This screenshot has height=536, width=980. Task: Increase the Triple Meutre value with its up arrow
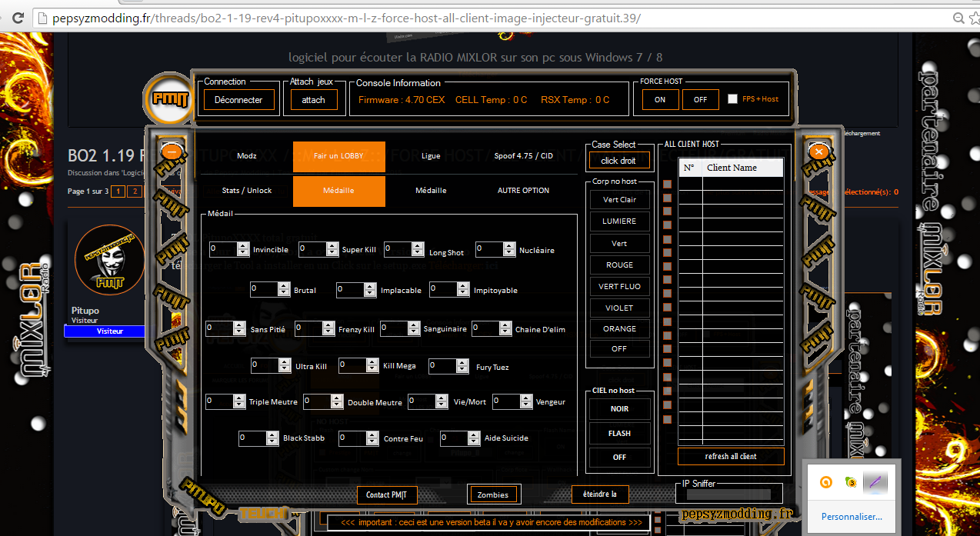click(x=239, y=398)
